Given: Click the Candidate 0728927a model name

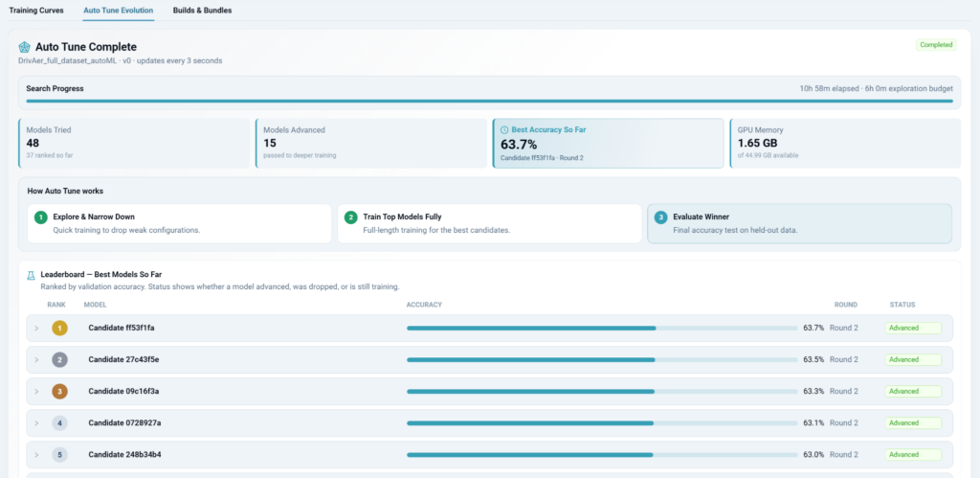Looking at the screenshot, I should 125,423.
